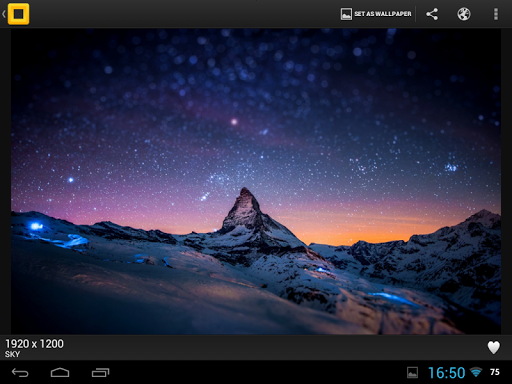512x384 pixels.
Task: Open the picture notification icon in the status bar
Action: [x=412, y=372]
